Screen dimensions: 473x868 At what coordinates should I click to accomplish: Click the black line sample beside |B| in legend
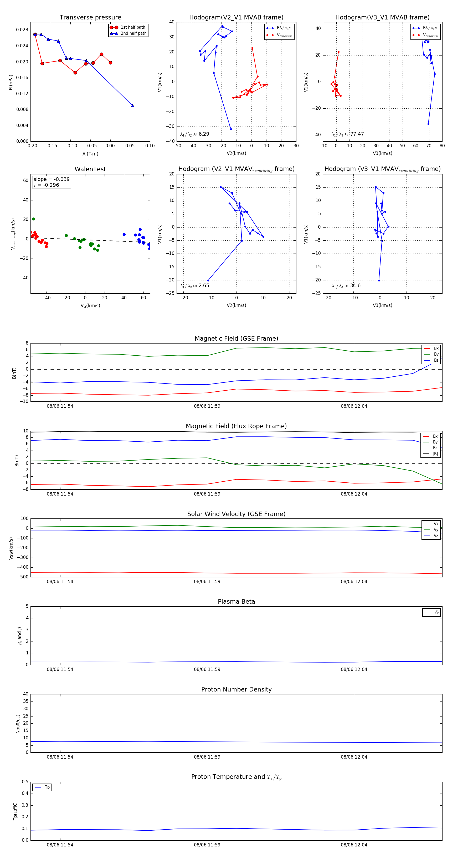click(426, 454)
